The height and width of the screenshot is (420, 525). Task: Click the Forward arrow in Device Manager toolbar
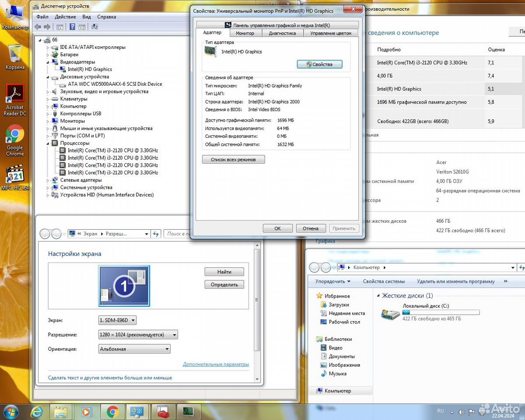pyautogui.click(x=47, y=27)
